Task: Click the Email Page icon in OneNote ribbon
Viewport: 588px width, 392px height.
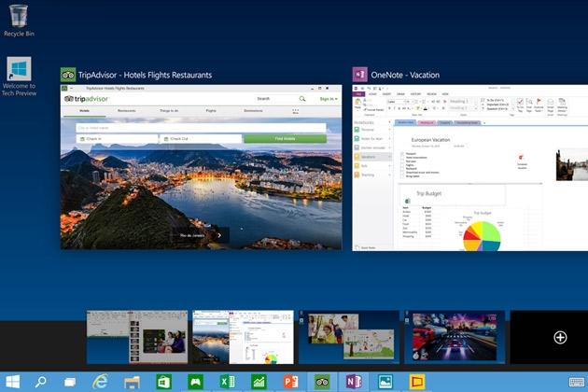Action: (x=550, y=106)
